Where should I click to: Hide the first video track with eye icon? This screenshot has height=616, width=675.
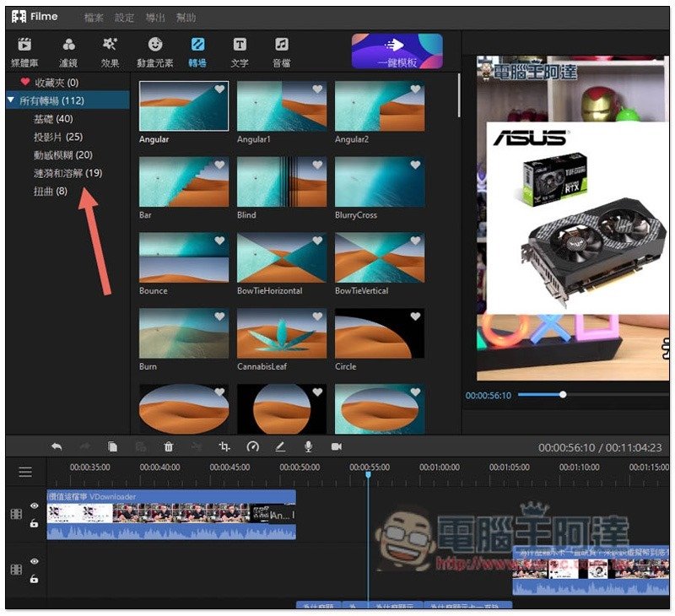pyautogui.click(x=35, y=506)
